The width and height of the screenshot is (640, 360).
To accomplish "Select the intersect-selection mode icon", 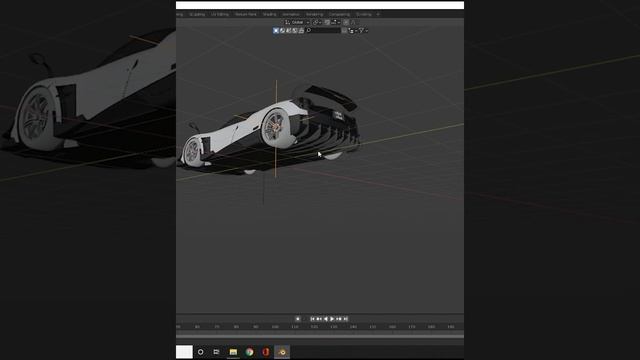I will pos(301,30).
